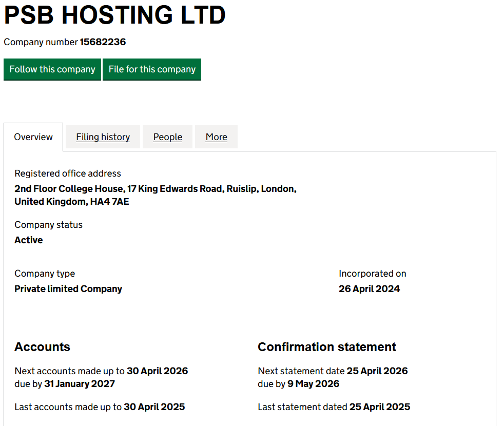Open the More tab
504x426 pixels.
pyautogui.click(x=216, y=137)
